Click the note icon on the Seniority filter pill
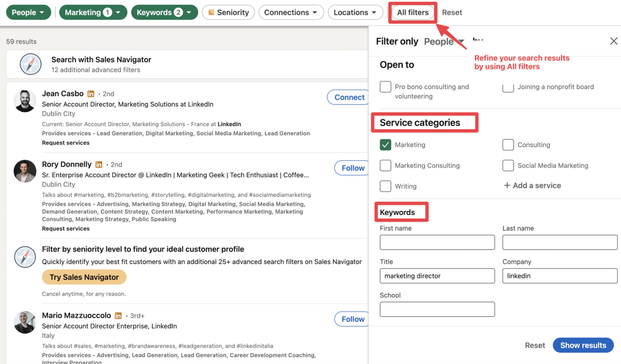The width and height of the screenshot is (621, 364). click(x=211, y=12)
